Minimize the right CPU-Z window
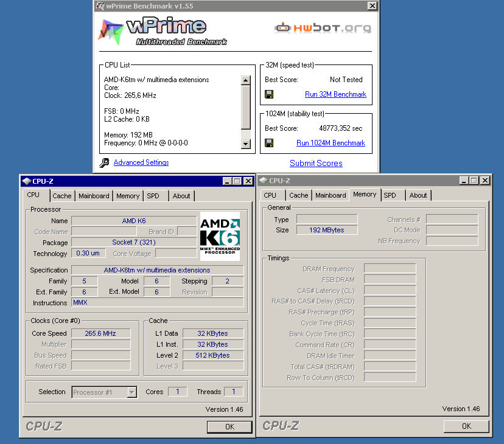The height and width of the screenshot is (444, 504). coord(464,181)
